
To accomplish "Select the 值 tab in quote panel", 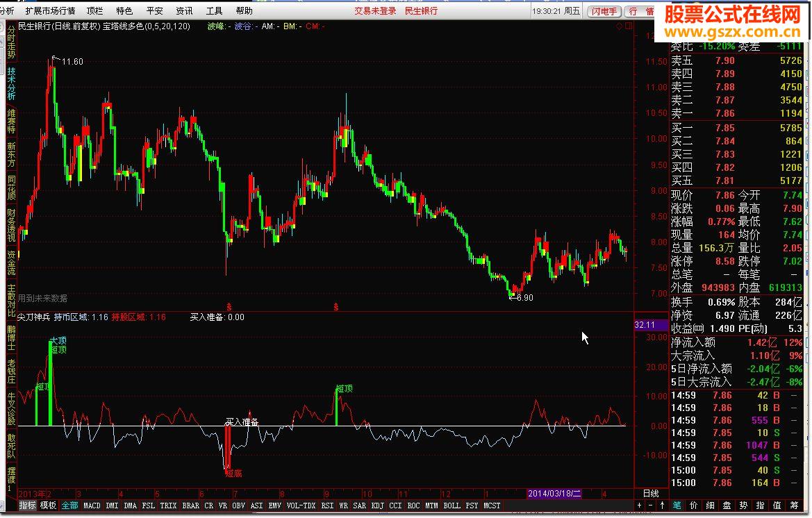I will [777, 505].
